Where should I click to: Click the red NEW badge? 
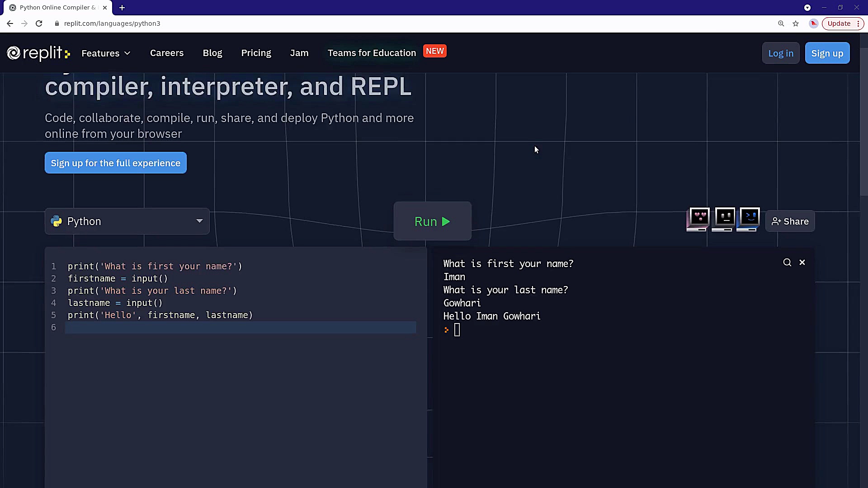pyautogui.click(x=435, y=51)
